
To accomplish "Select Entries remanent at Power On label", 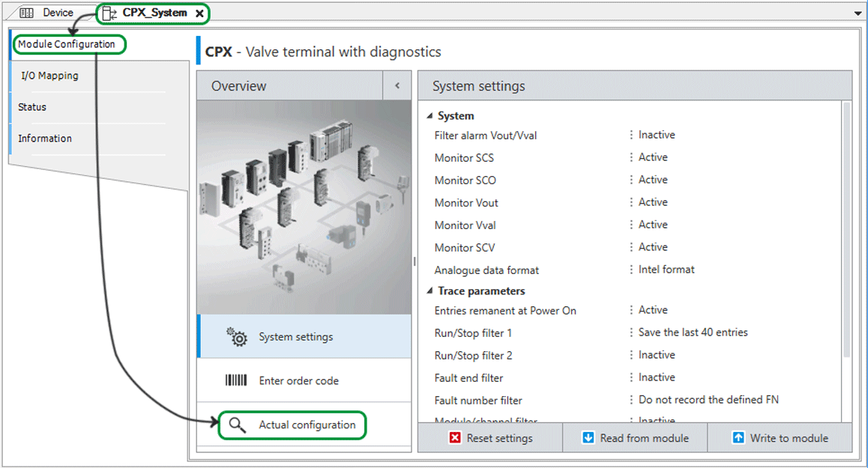I will pyautogui.click(x=505, y=311).
